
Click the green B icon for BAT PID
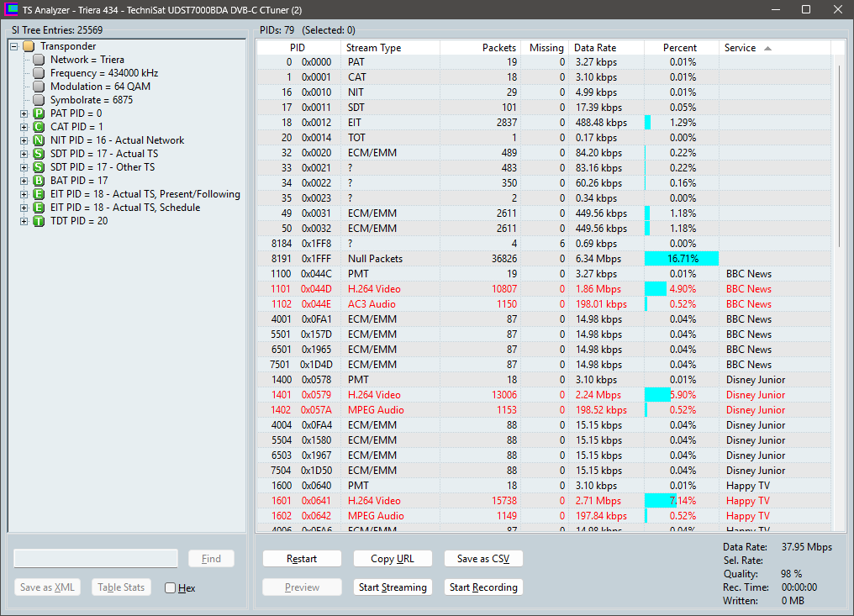click(39, 181)
